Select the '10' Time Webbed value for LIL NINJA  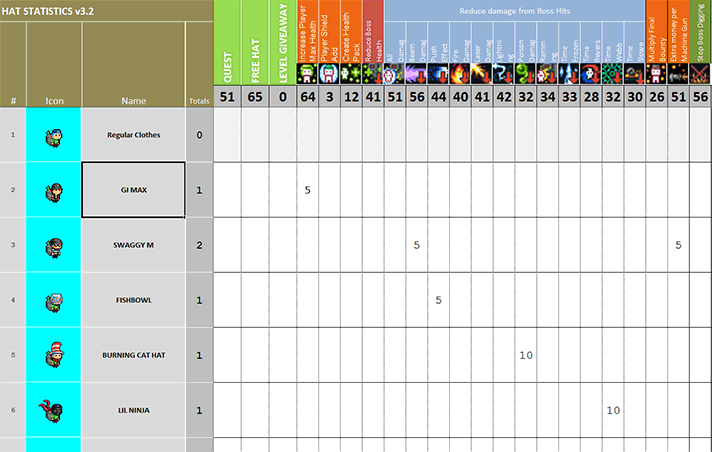pyautogui.click(x=613, y=410)
